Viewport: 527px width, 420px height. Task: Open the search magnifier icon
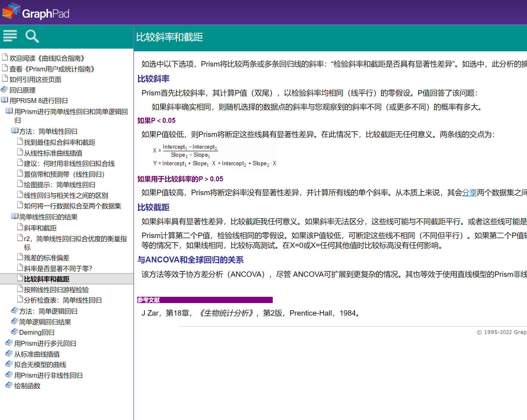(32, 36)
